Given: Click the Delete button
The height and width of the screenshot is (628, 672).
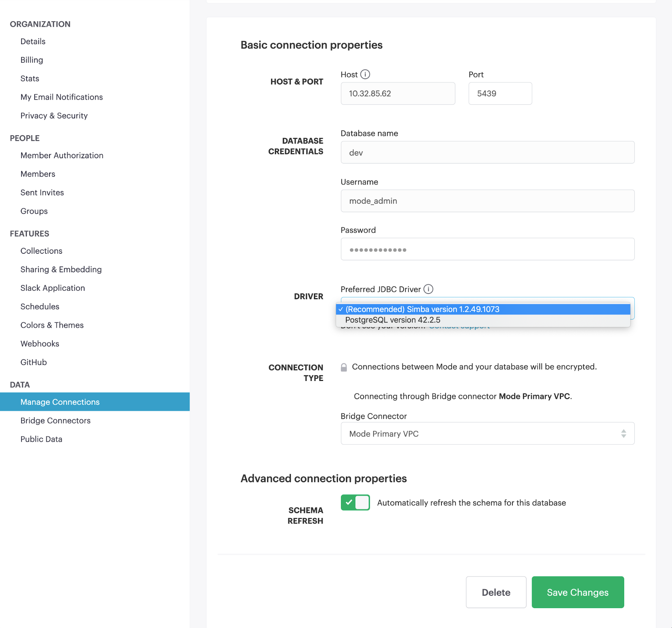Looking at the screenshot, I should coord(496,592).
